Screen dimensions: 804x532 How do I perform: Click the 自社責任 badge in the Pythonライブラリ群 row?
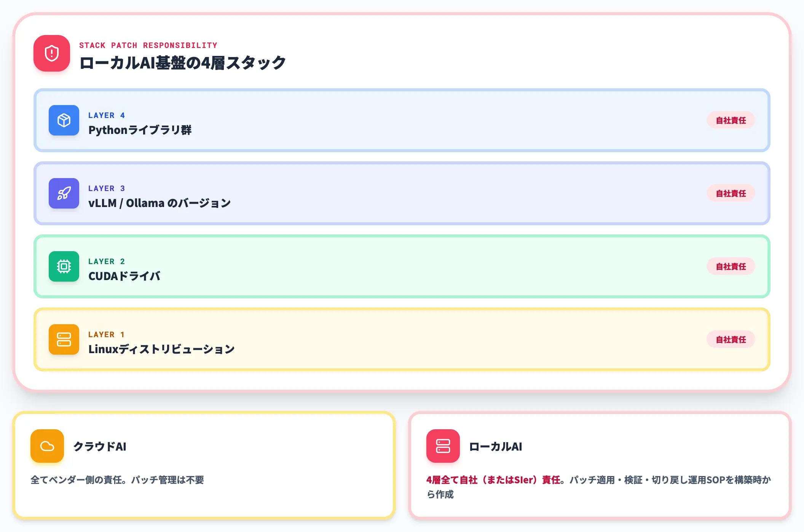click(731, 120)
